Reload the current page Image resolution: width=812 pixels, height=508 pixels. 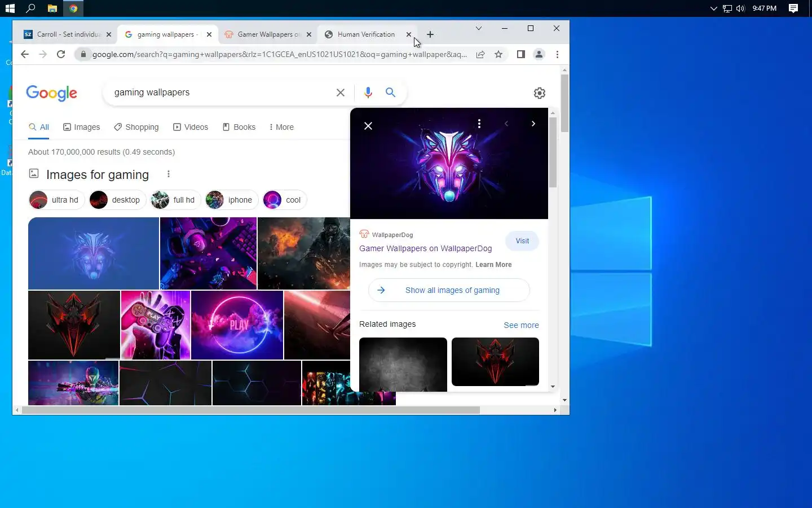(61, 54)
